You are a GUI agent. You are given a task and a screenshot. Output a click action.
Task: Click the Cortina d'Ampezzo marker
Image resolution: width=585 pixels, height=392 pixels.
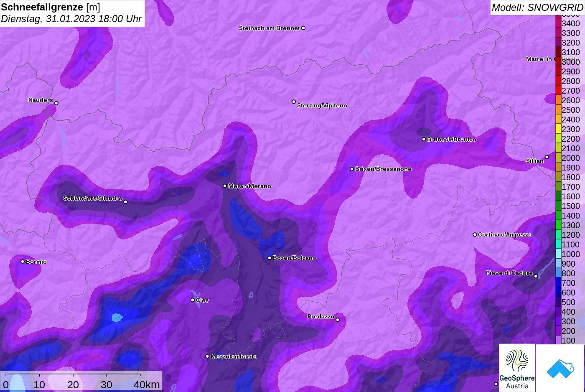coord(475,234)
